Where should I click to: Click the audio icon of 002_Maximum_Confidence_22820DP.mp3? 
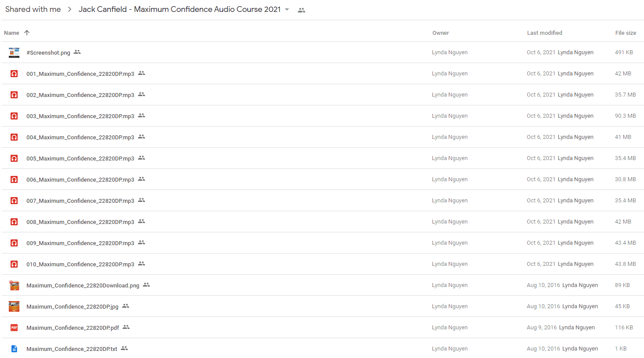pos(14,95)
